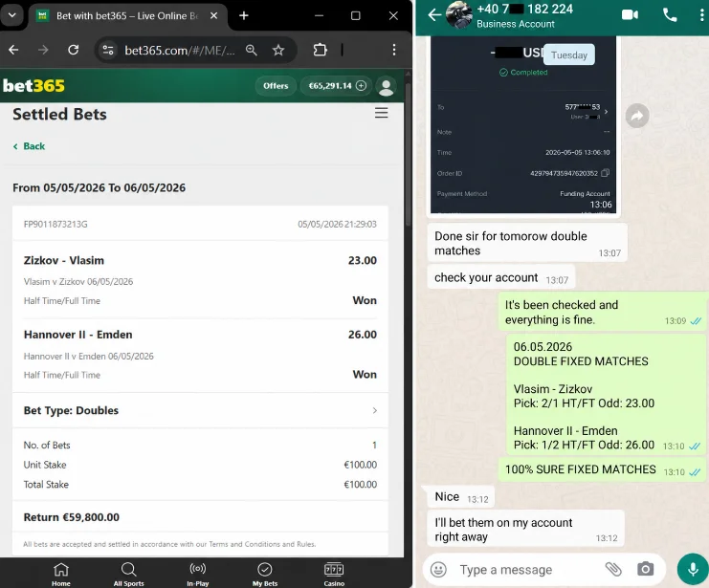Open the camera in WhatsApp
Image resolution: width=709 pixels, height=588 pixels.
pyautogui.click(x=645, y=569)
